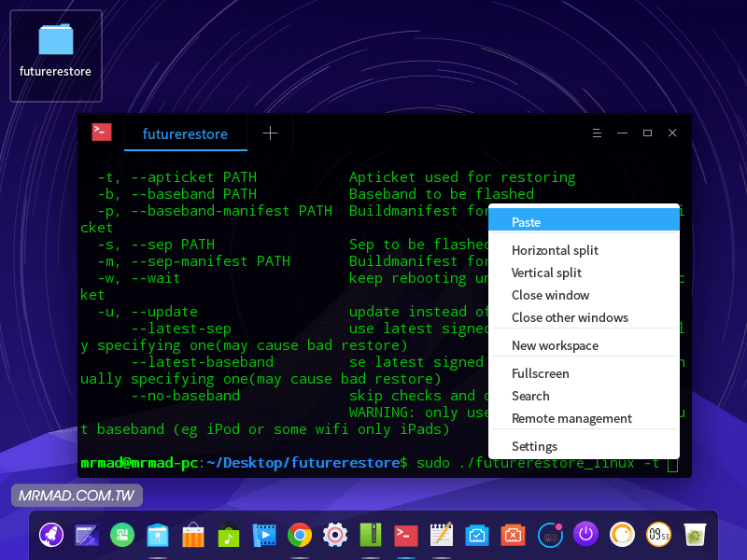Choose Horizontal split in context menu
Screen dimensions: 747x560
(555, 250)
